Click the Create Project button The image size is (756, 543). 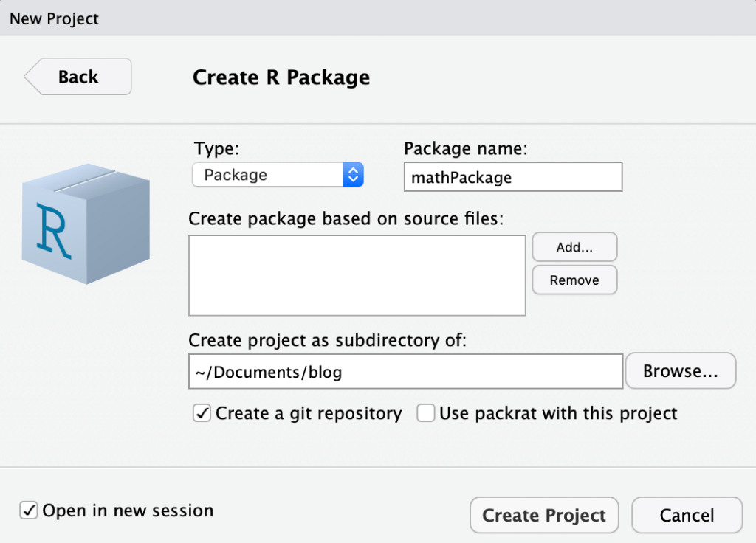click(x=544, y=515)
